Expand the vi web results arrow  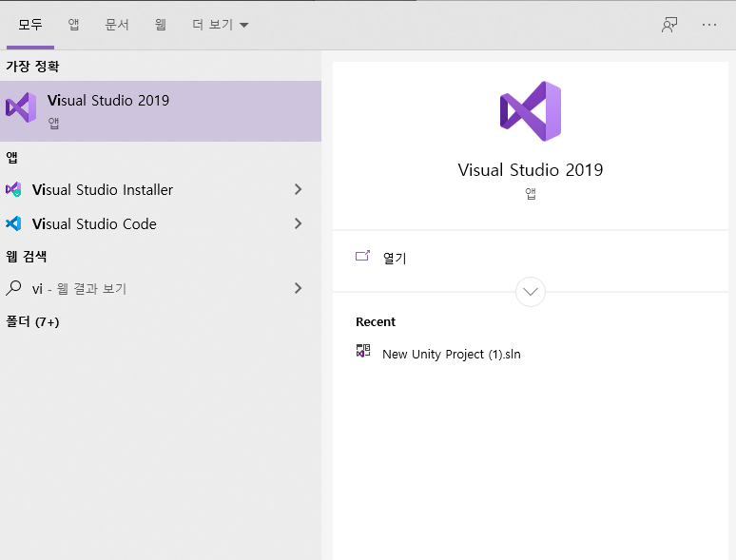click(298, 288)
